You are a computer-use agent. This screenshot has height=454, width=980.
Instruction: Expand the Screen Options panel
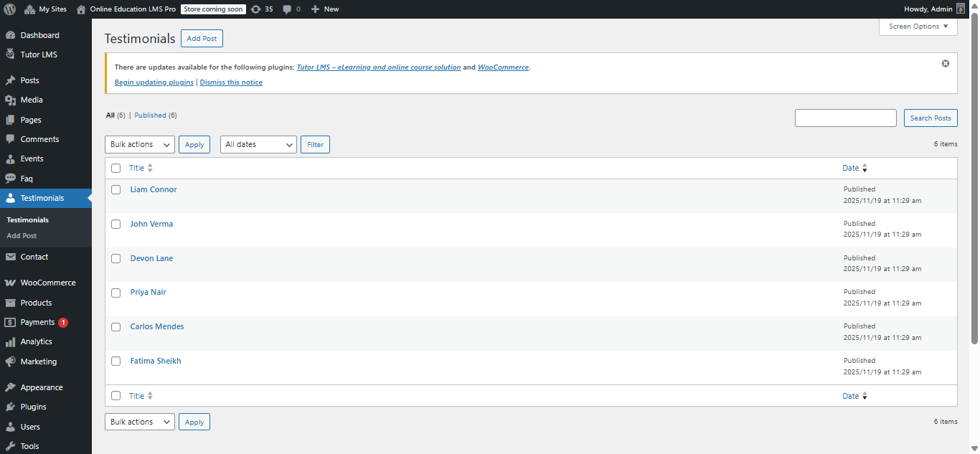(x=918, y=27)
